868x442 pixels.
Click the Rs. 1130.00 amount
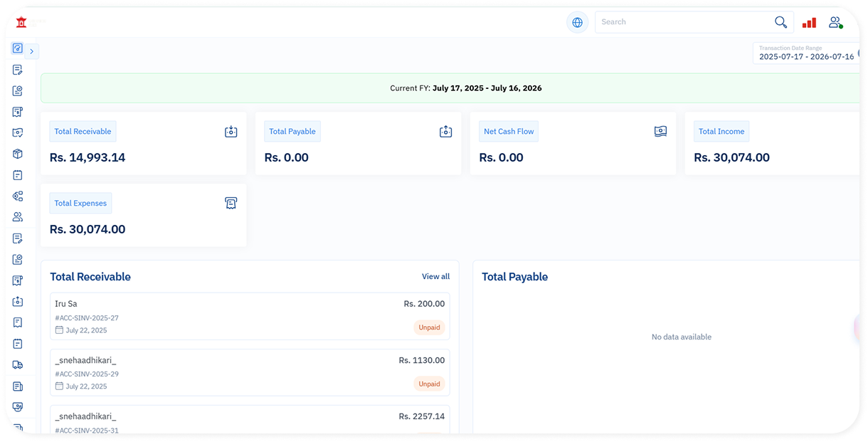(422, 361)
